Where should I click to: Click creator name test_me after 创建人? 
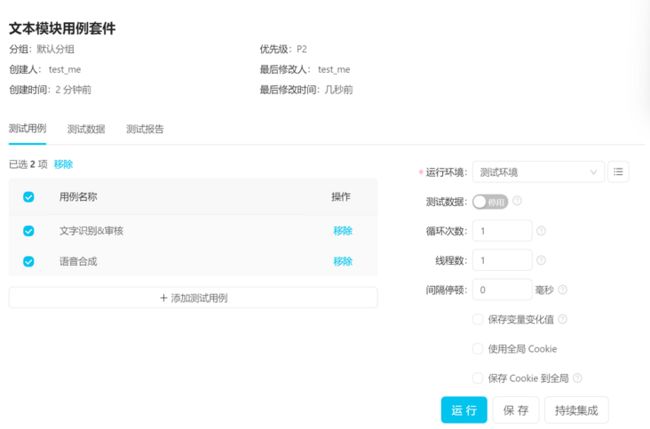coord(65,70)
